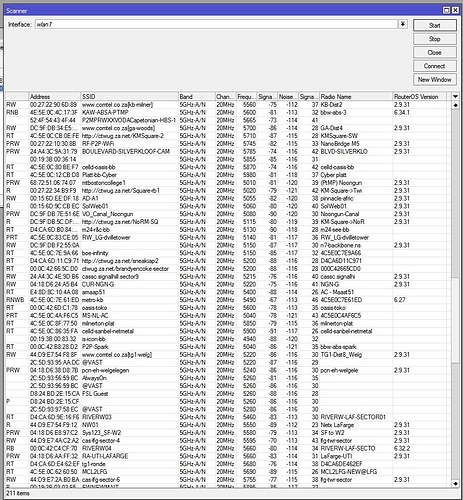Open the column selector dropdown arrow
Viewport: 463px width, 500px height.
(x=455, y=97)
